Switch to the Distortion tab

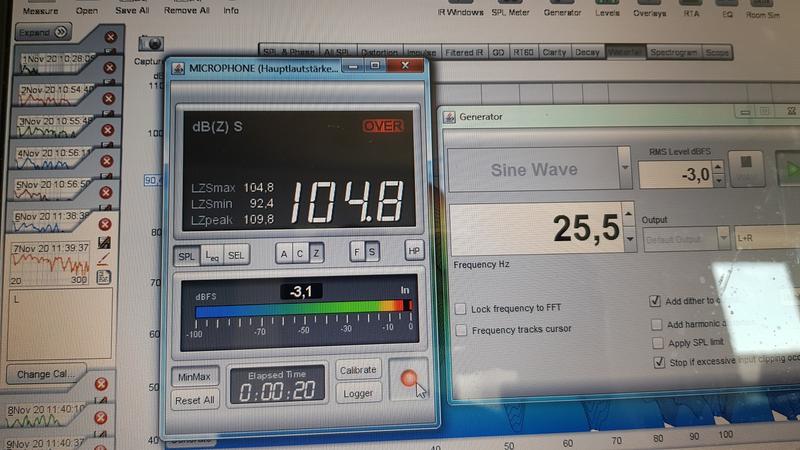pyautogui.click(x=379, y=52)
